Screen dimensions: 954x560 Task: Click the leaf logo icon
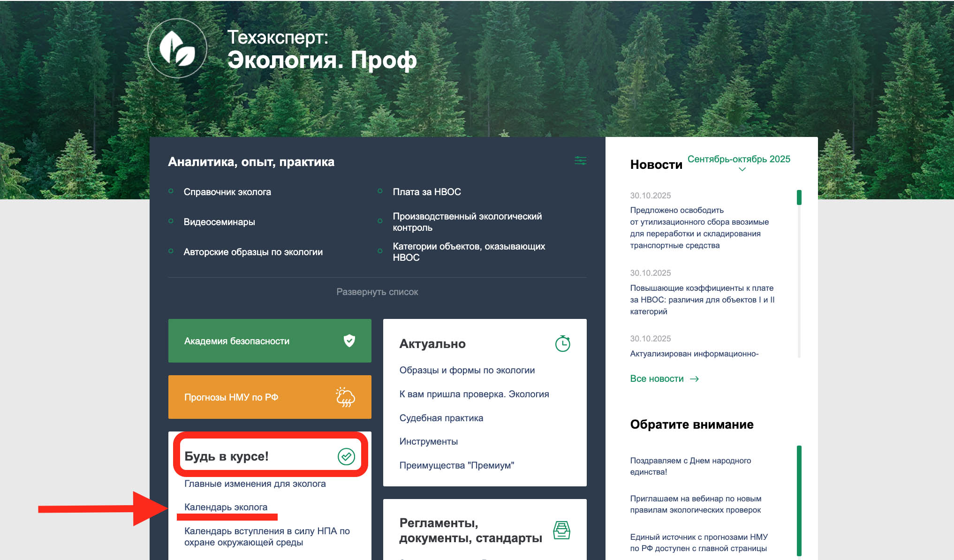(x=177, y=48)
